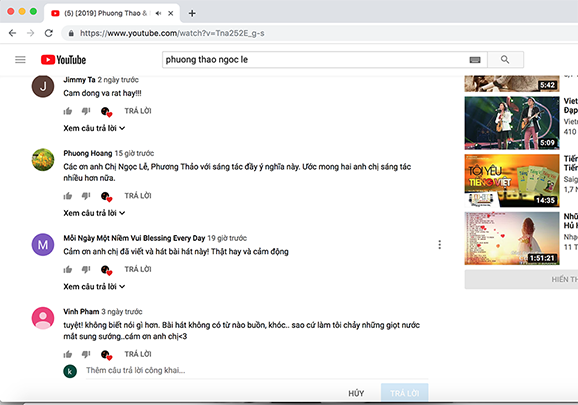The width and height of the screenshot is (578, 405).
Task: Expand replies under Phuong Hoang's comment
Action: tap(94, 213)
